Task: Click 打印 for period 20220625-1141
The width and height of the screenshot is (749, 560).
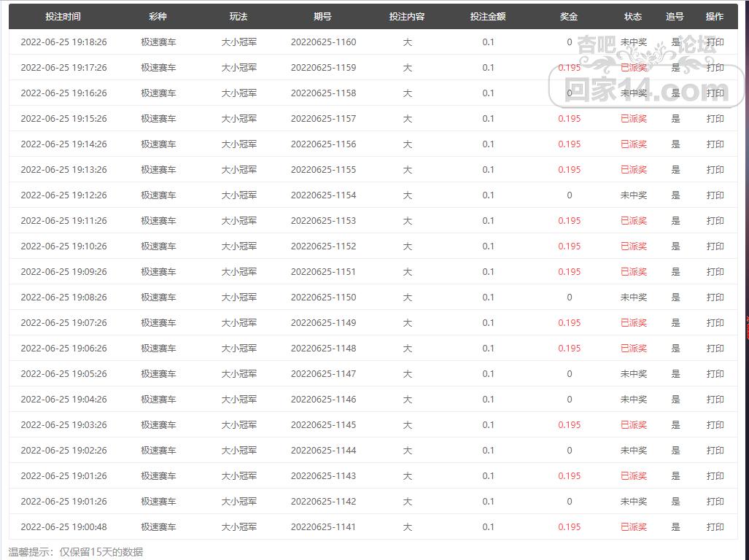Action: (715, 527)
